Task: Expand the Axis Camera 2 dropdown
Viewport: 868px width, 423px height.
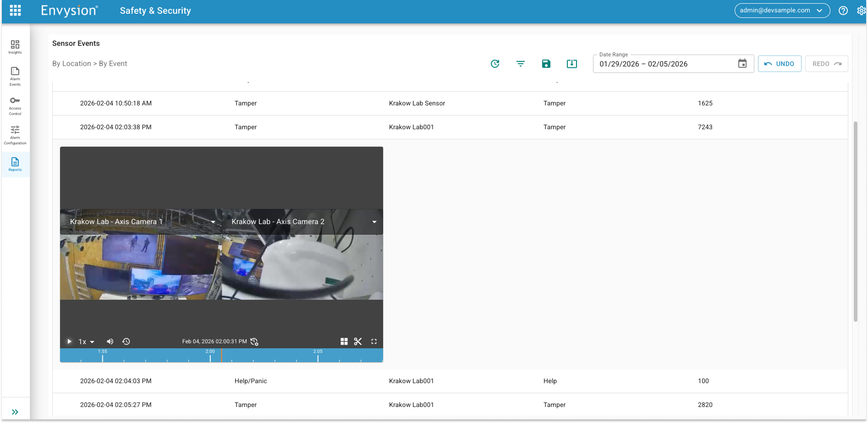Action: coord(374,222)
